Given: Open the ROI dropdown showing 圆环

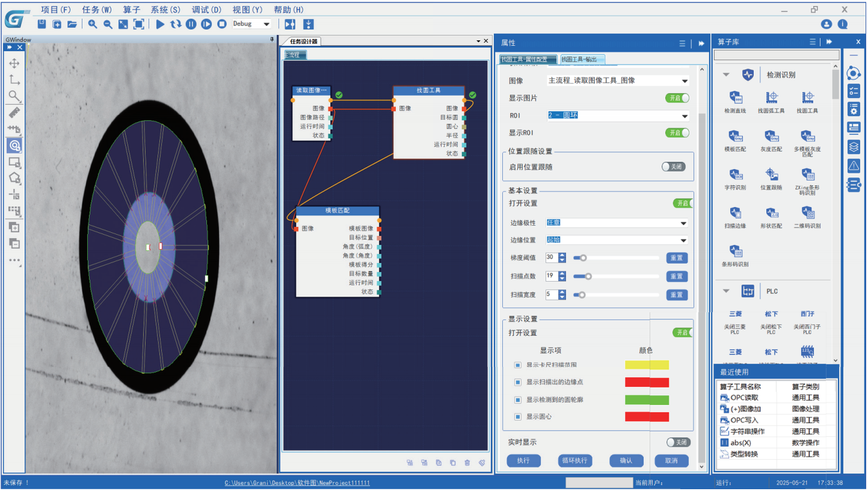Looking at the screenshot, I should (x=685, y=116).
